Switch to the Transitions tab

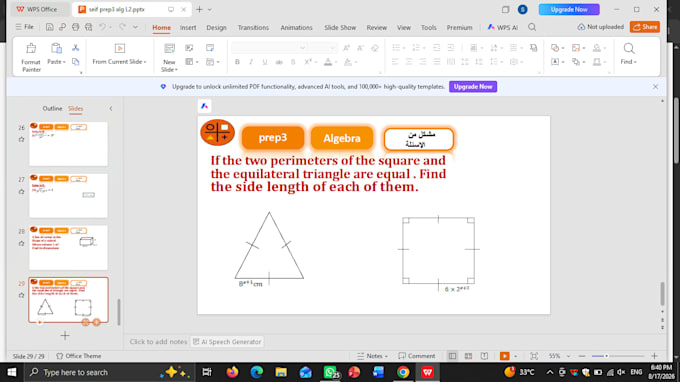[253, 27]
